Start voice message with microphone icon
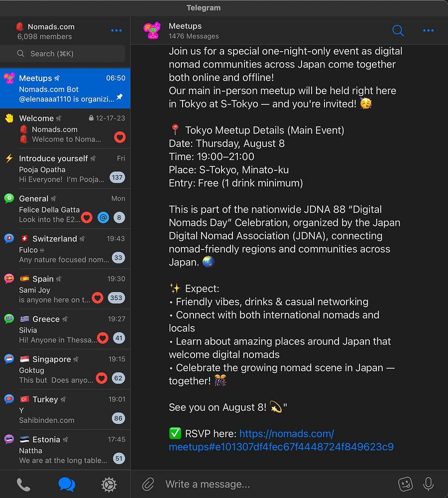This screenshot has width=448, height=498. click(x=428, y=484)
